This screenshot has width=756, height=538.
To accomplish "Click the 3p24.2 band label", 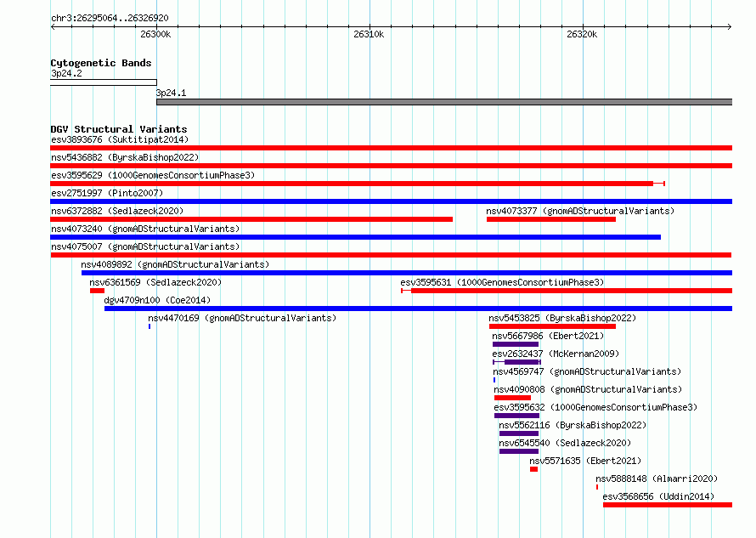I will tap(66, 73).
